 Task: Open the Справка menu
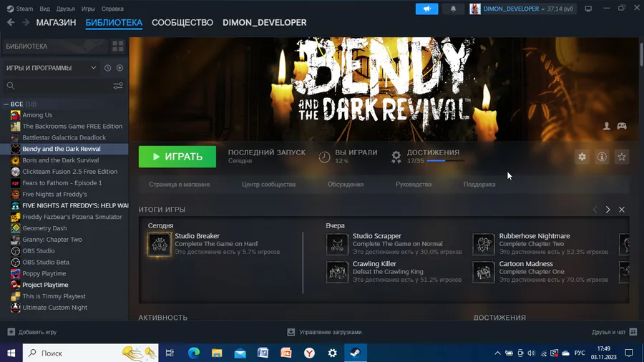coord(112,9)
